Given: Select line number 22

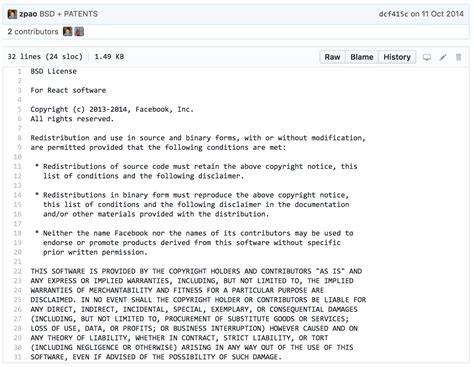Looking at the screenshot, I should click(17, 271).
